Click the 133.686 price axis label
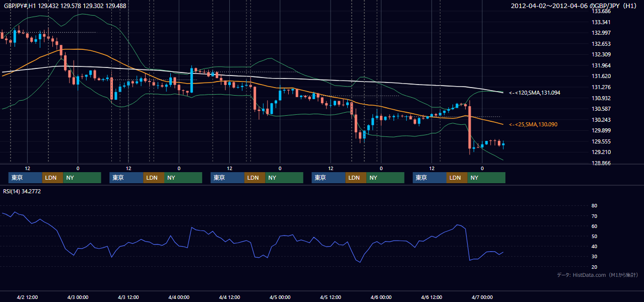 [x=602, y=12]
